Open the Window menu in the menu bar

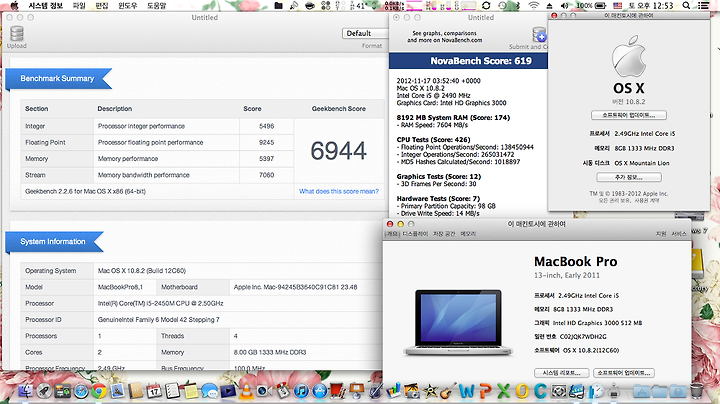(x=127, y=6)
